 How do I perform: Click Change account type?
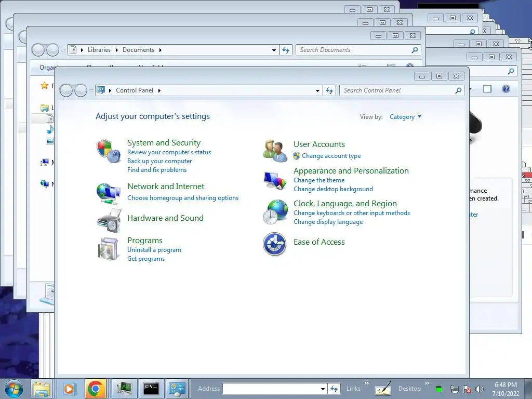(x=331, y=156)
